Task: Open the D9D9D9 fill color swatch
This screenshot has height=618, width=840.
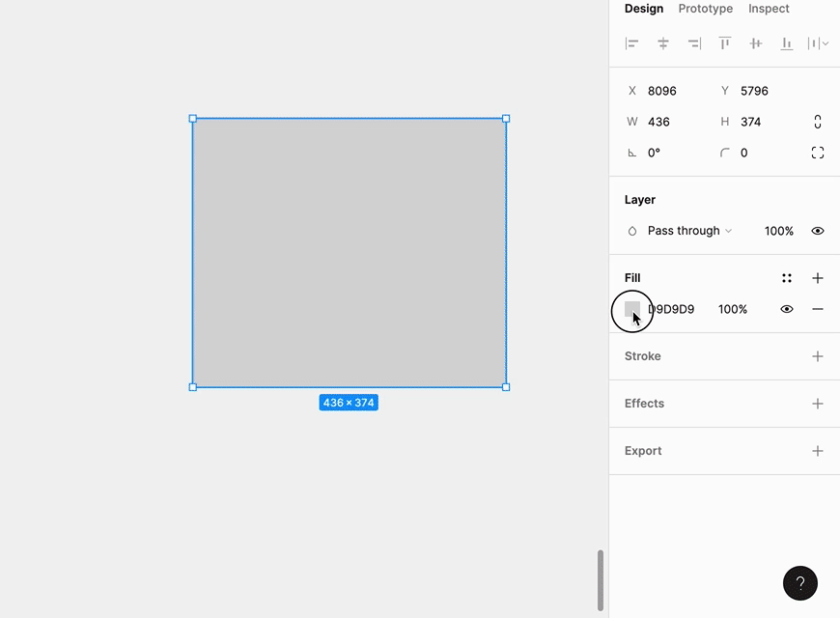Action: coord(632,309)
